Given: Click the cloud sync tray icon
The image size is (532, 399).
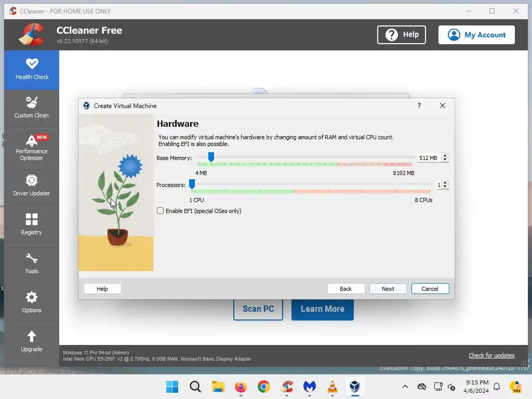Looking at the screenshot, I should pos(422,387).
